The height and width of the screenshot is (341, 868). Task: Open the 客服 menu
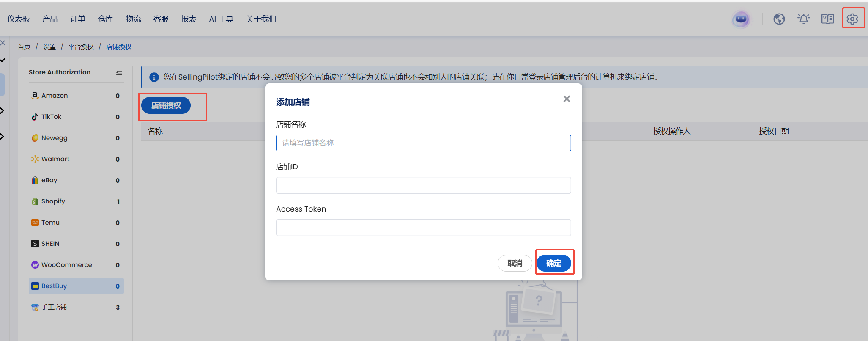pyautogui.click(x=161, y=19)
